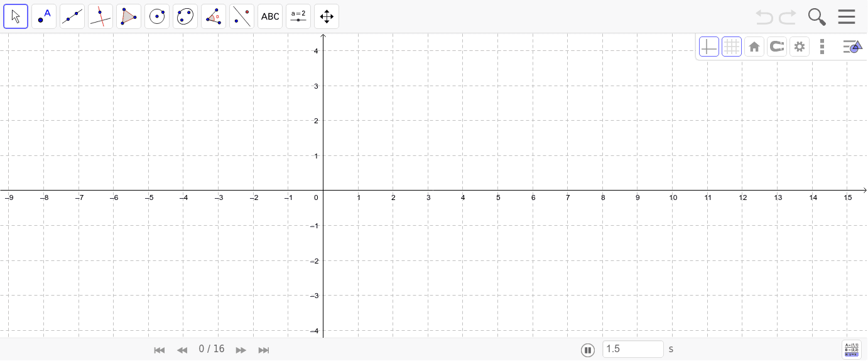Advance one construction step
868x361 pixels.
pos(241,350)
